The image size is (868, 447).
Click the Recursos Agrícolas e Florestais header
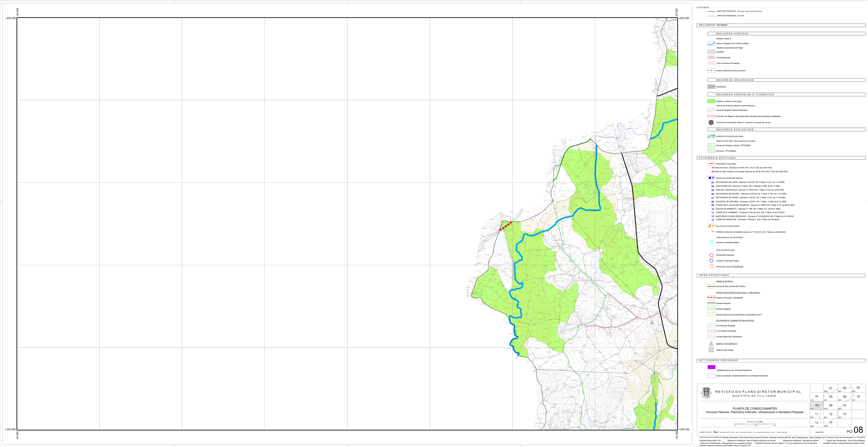click(786, 95)
